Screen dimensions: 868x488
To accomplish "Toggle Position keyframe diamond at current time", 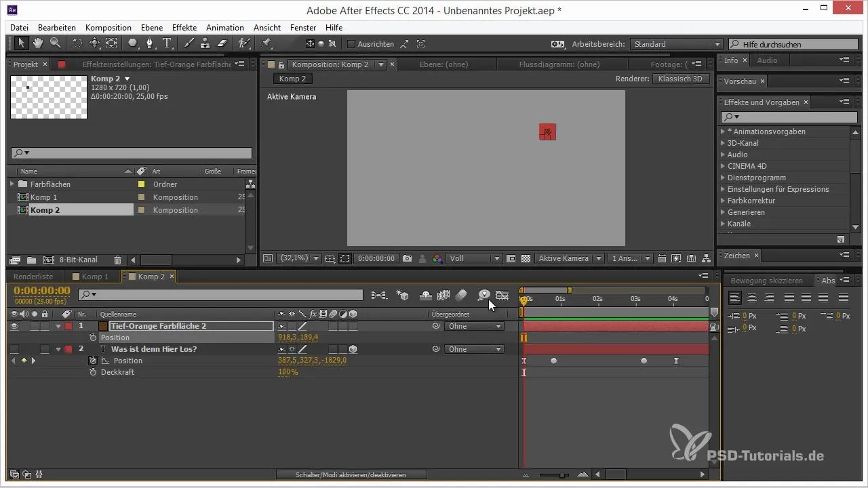I will pos(24,361).
